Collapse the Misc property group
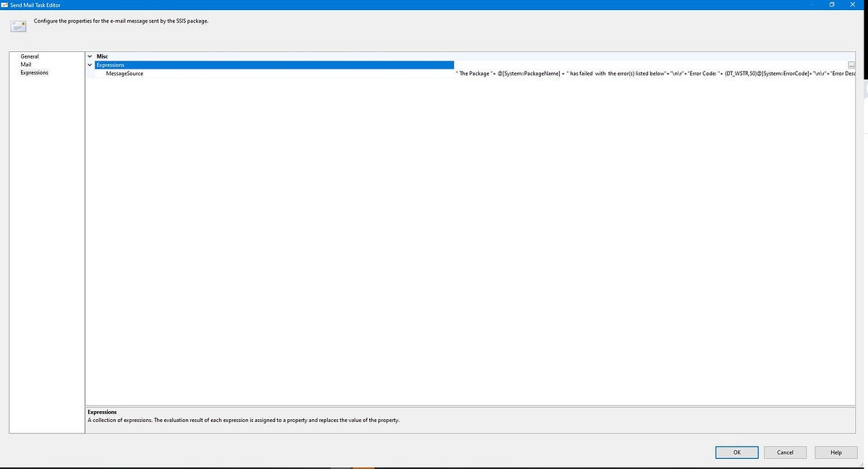 [x=89, y=56]
